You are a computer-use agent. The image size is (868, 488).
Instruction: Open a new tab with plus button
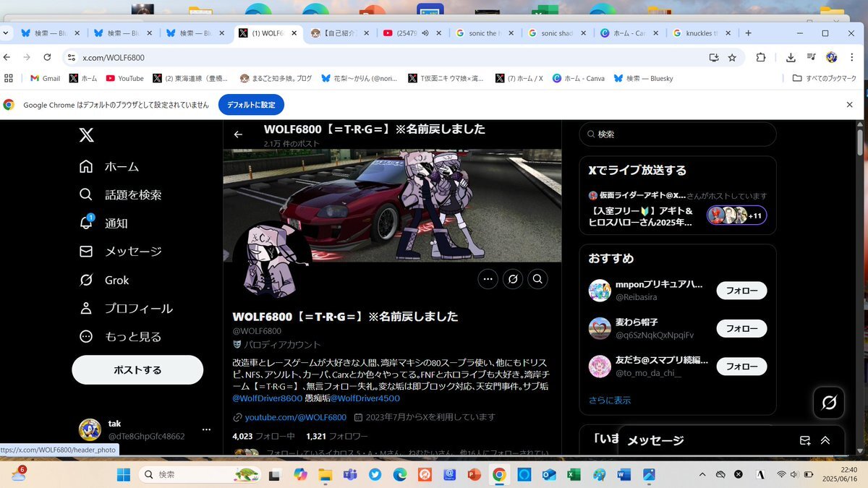748,33
